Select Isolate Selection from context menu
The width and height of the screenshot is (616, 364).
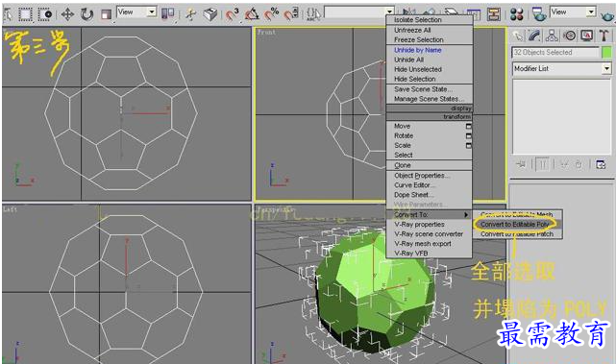pos(418,19)
